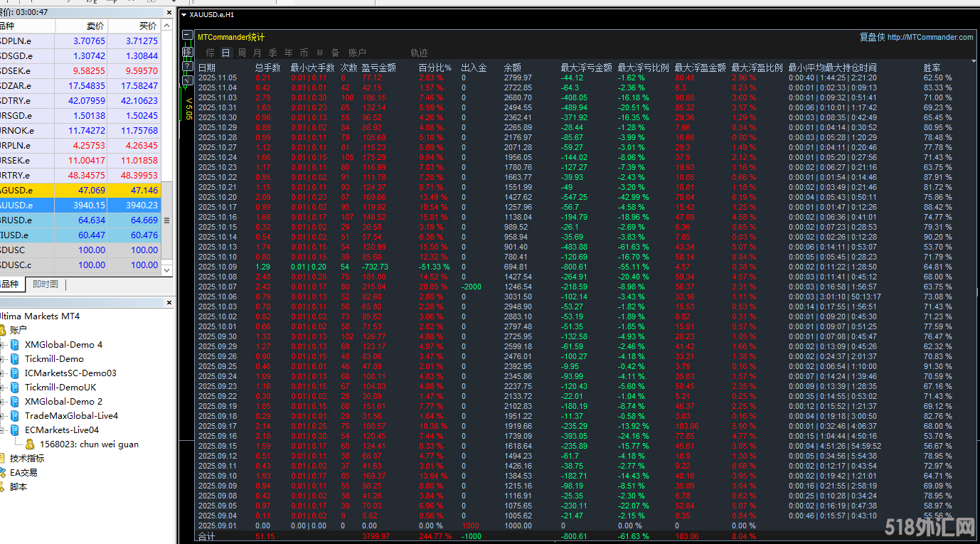Click the market watch scrollbar down arrow
Viewport: 980px width, 544px height.
pyautogui.click(x=167, y=270)
